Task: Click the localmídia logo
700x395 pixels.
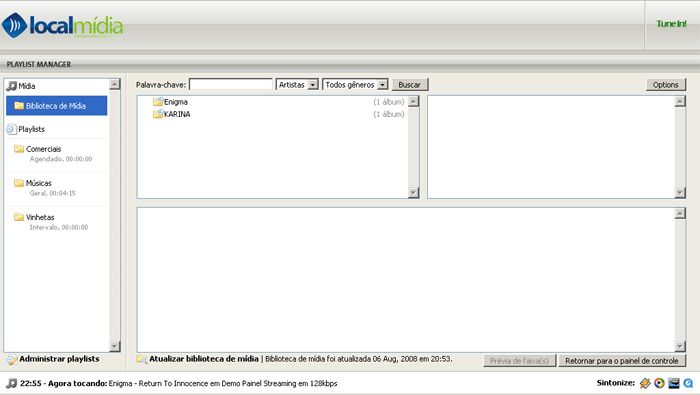Action: [x=62, y=25]
